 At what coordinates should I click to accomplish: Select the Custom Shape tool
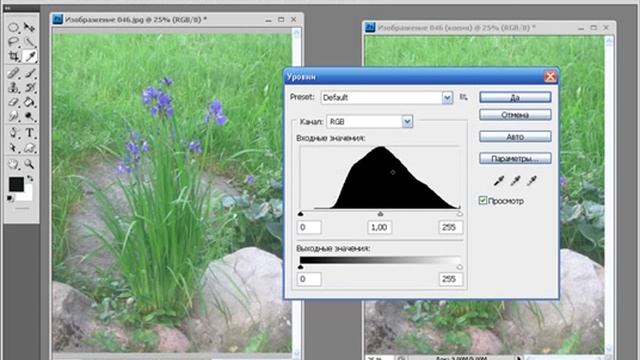[x=29, y=147]
